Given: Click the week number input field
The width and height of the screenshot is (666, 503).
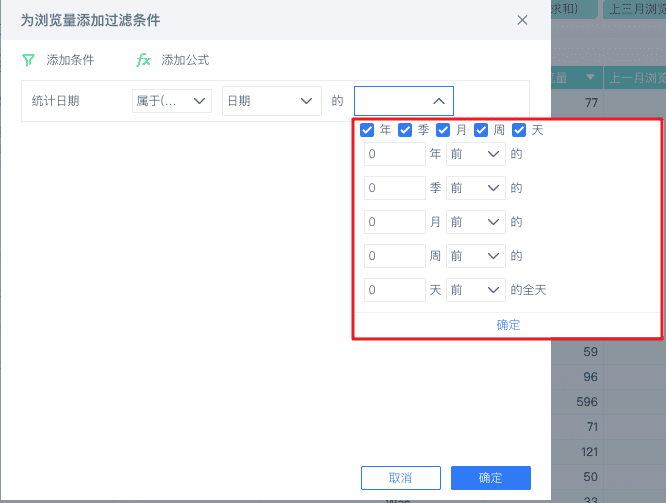Looking at the screenshot, I should tap(395, 256).
